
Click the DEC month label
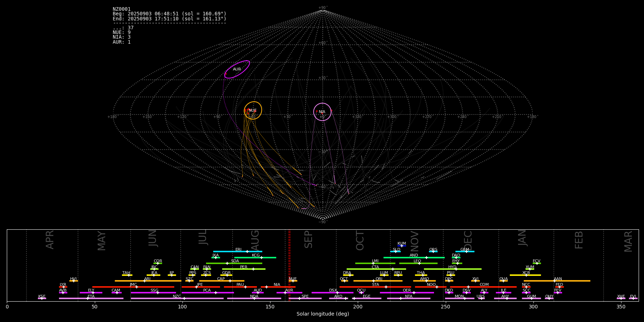(468, 240)
